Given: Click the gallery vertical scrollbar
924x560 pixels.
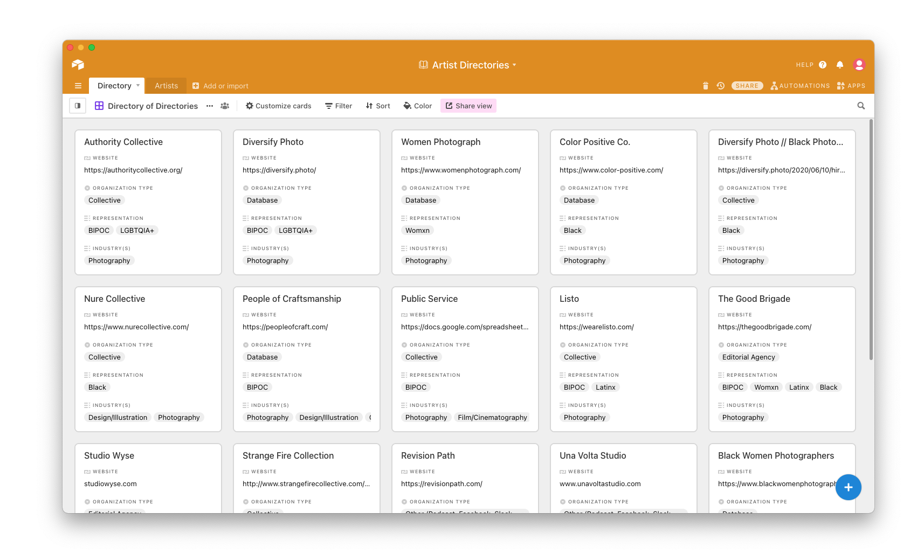Looking at the screenshot, I should click(871, 239).
